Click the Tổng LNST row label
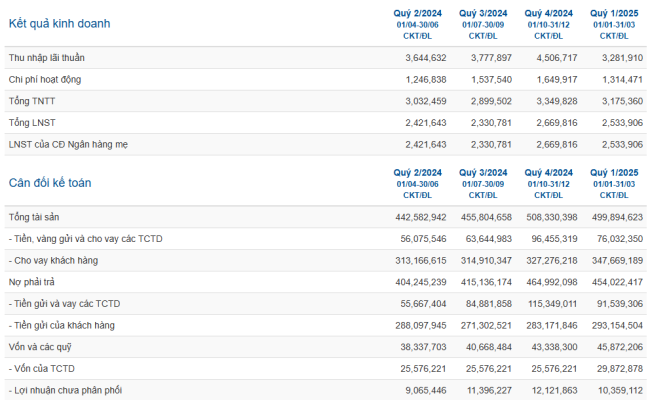The width and height of the screenshot is (650, 400). [32, 123]
